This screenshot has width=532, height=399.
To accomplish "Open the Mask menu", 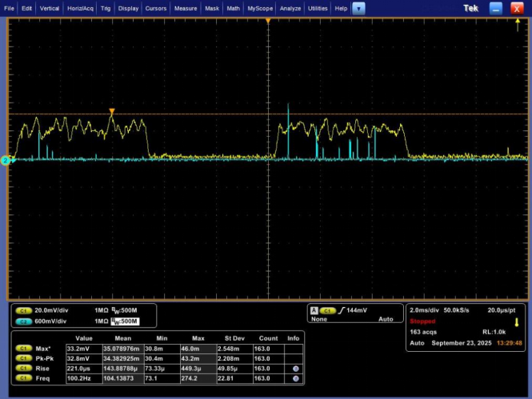I will click(212, 9).
